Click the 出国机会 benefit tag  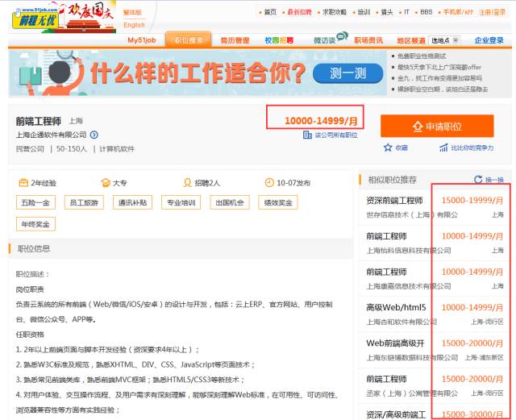tap(230, 202)
